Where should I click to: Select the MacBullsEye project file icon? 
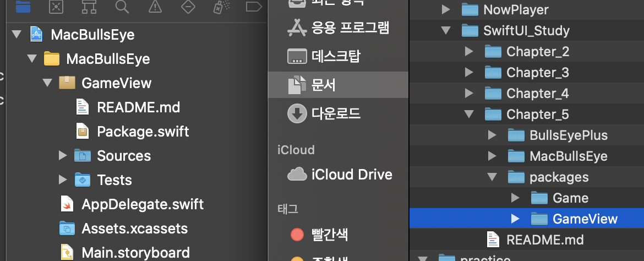(36, 35)
